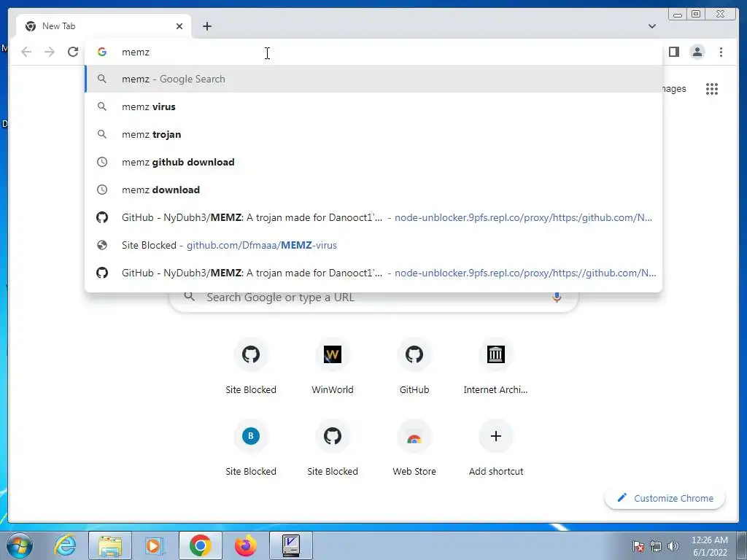
Task: Select 'memz trojan' suggestion
Action: click(373, 134)
